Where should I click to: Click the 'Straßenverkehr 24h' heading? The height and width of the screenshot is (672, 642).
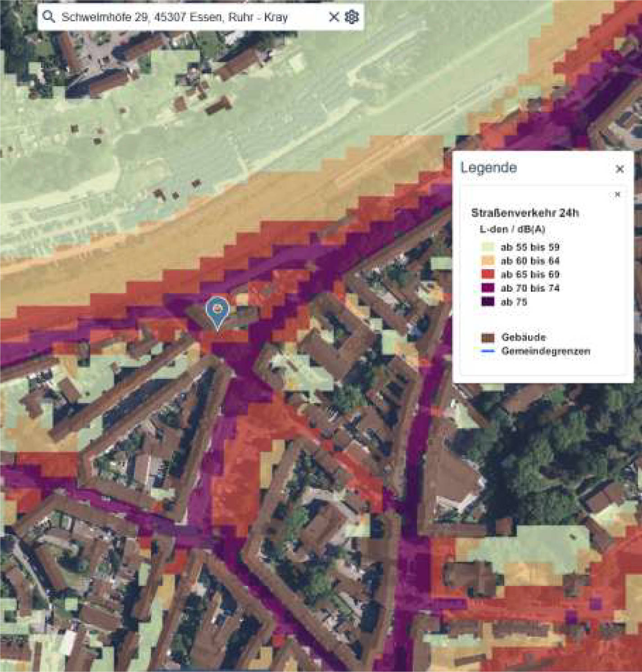525,213
